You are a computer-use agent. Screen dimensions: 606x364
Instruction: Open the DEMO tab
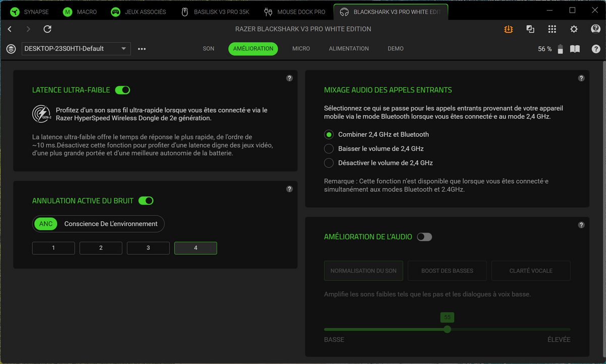pos(395,49)
